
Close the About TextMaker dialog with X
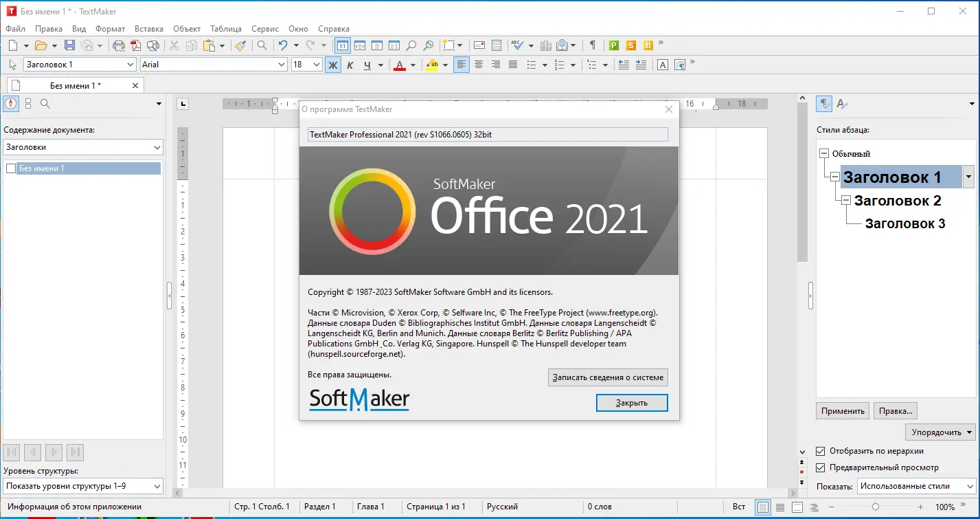point(669,109)
